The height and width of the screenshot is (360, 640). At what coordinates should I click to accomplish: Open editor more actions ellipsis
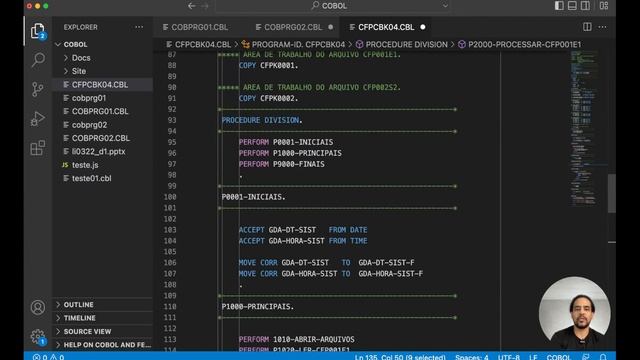(602, 27)
